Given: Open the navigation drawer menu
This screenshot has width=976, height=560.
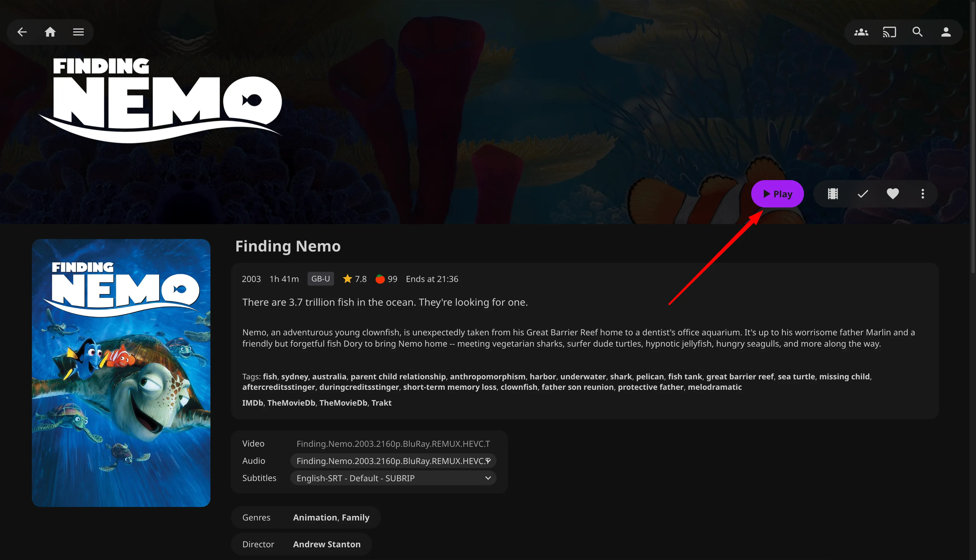Looking at the screenshot, I should tap(78, 32).
